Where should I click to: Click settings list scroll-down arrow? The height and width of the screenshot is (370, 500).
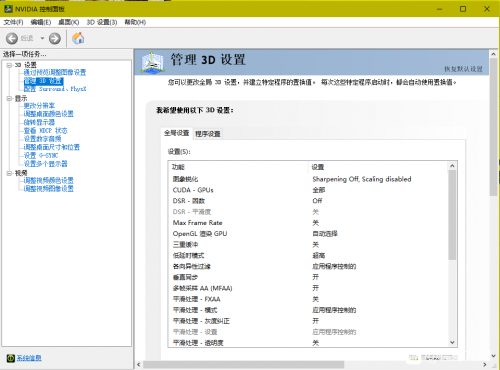pyautogui.click(x=452, y=342)
